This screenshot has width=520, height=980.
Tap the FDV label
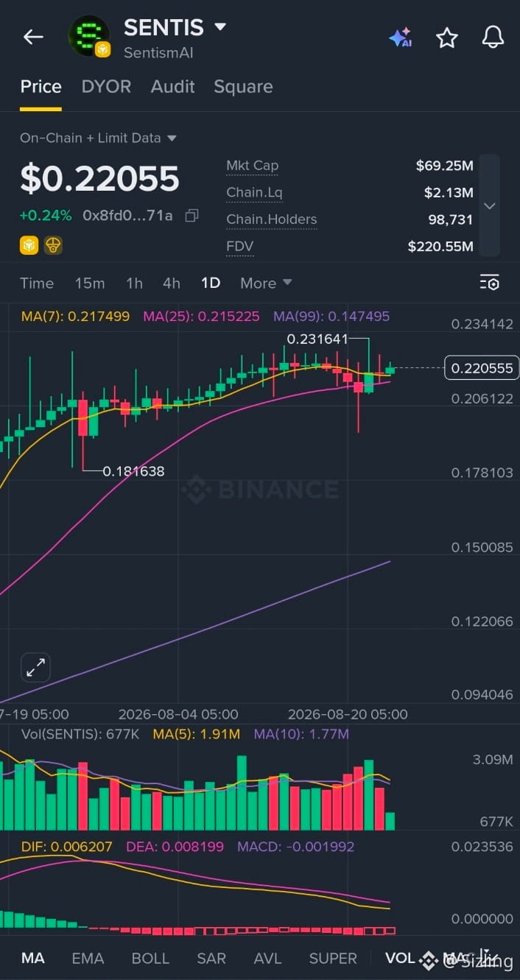240,246
